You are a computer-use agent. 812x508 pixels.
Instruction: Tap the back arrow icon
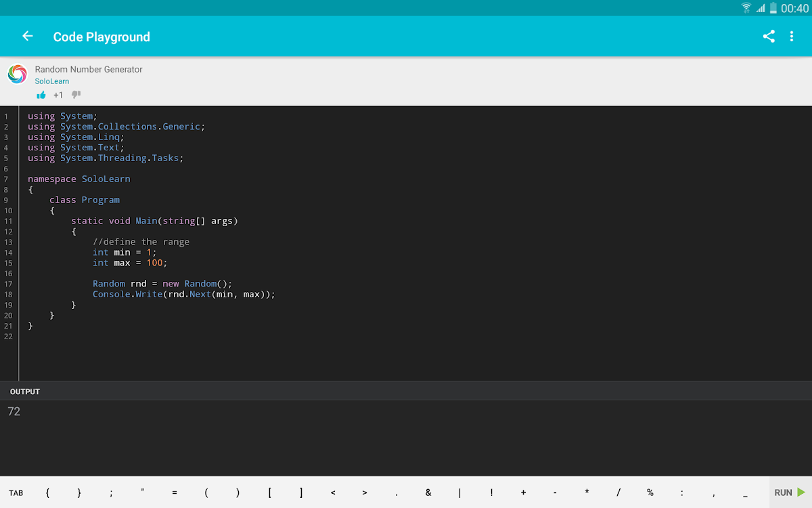(x=28, y=37)
